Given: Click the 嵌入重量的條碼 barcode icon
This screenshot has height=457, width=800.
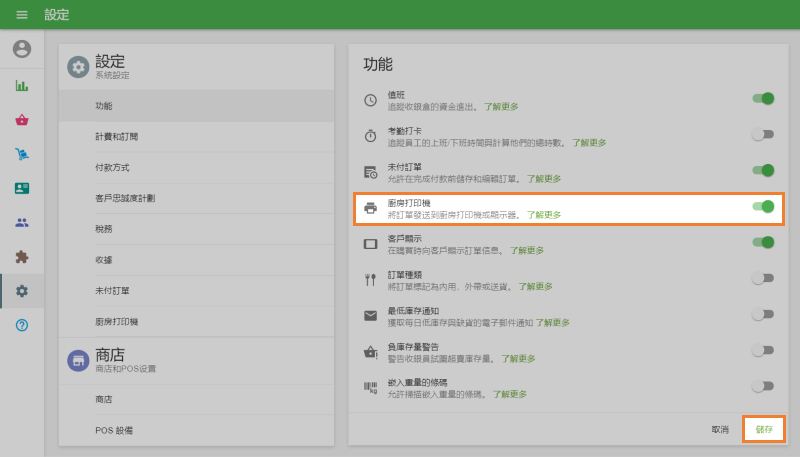Looking at the screenshot, I should 370,388.
